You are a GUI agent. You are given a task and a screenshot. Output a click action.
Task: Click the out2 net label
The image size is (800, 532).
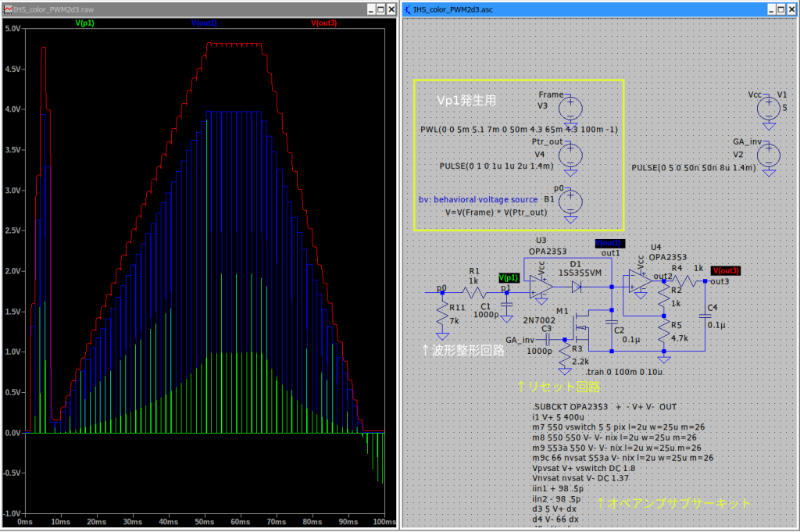tap(662, 276)
